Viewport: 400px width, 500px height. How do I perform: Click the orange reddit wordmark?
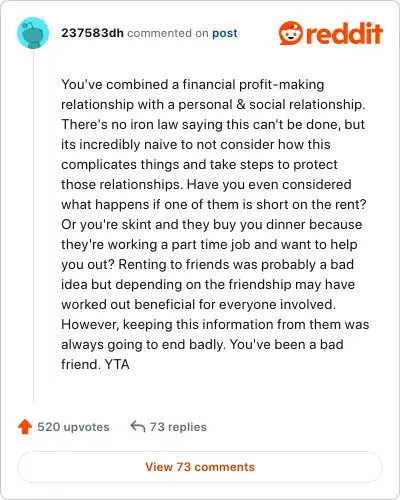(344, 33)
